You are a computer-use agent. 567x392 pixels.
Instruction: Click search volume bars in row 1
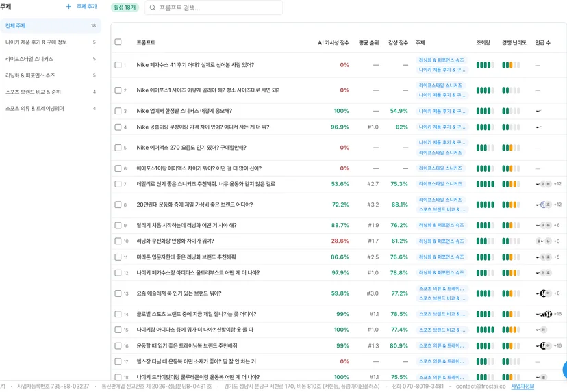(485, 65)
